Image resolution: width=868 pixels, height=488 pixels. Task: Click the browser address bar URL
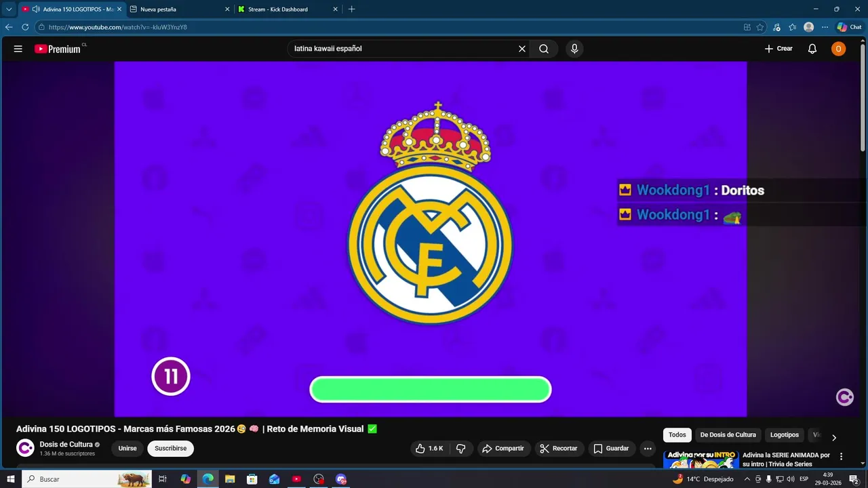(x=118, y=27)
